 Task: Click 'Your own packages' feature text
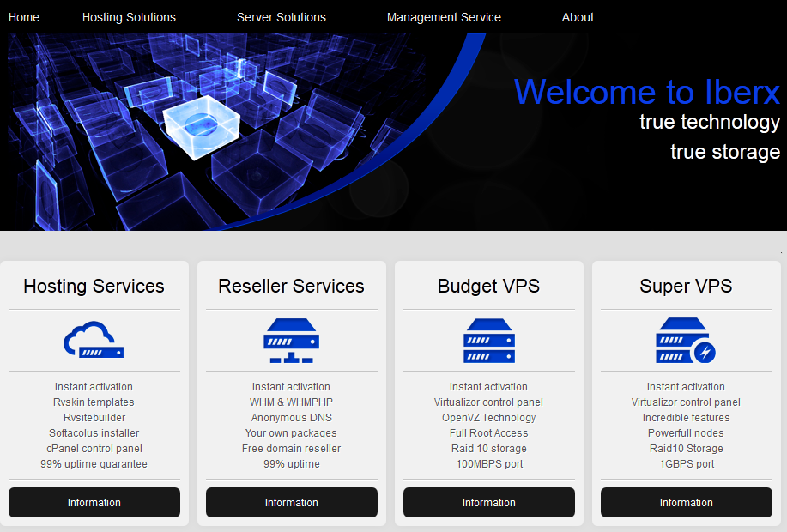[291, 433]
